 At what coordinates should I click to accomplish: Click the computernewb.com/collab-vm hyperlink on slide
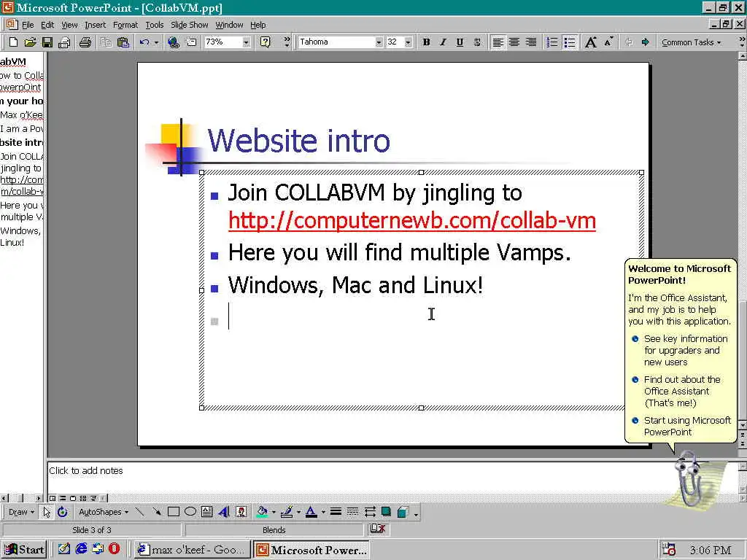[412, 220]
